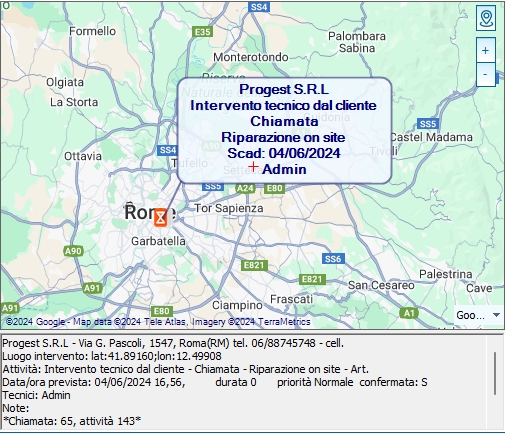The image size is (505, 434).
Task: Click the Luogo intervento coordinates line
Action: [x=112, y=356]
